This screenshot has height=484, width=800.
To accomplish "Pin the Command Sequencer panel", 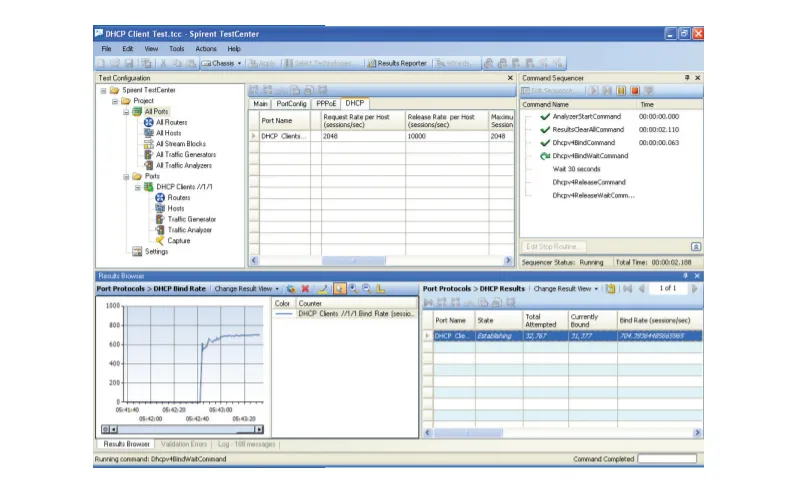I will (x=687, y=78).
